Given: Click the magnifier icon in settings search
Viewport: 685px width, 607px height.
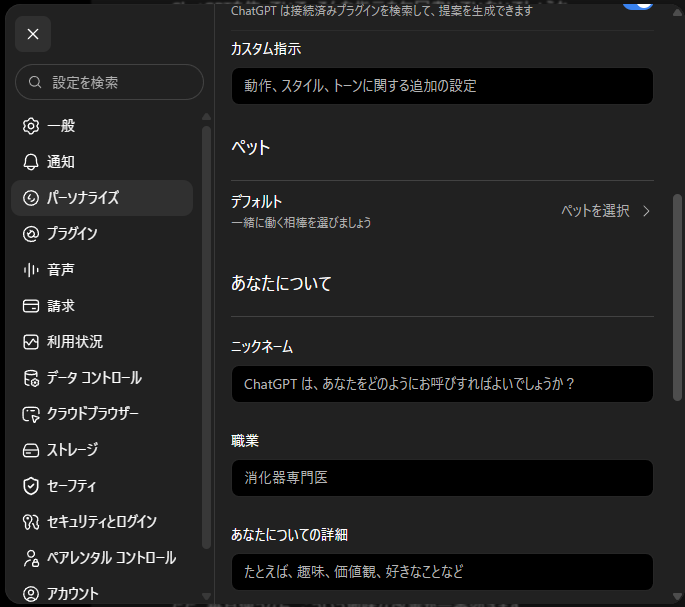Looking at the screenshot, I should (x=35, y=82).
